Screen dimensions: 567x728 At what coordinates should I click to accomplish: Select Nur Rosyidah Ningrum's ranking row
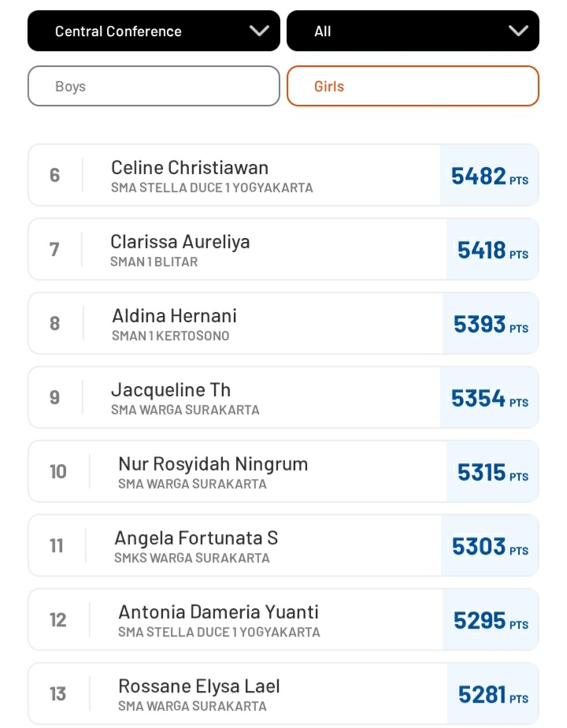pyautogui.click(x=283, y=471)
